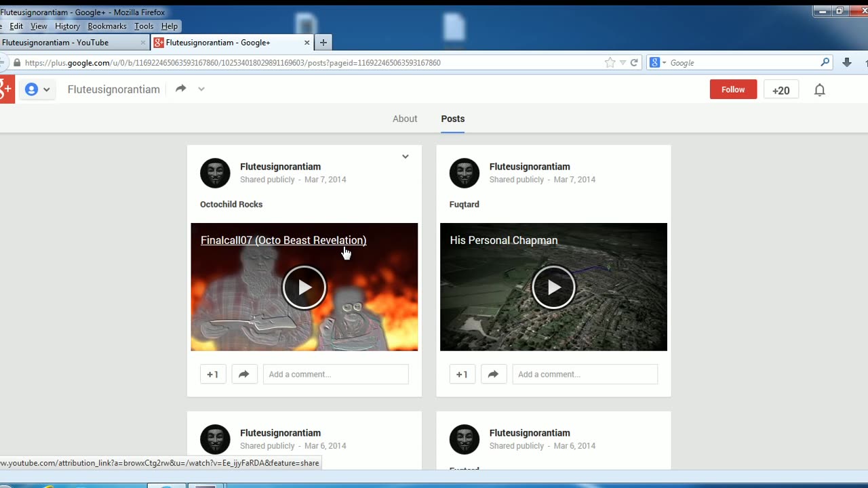
Task: +1 the Fuqtard post
Action: pyautogui.click(x=462, y=374)
